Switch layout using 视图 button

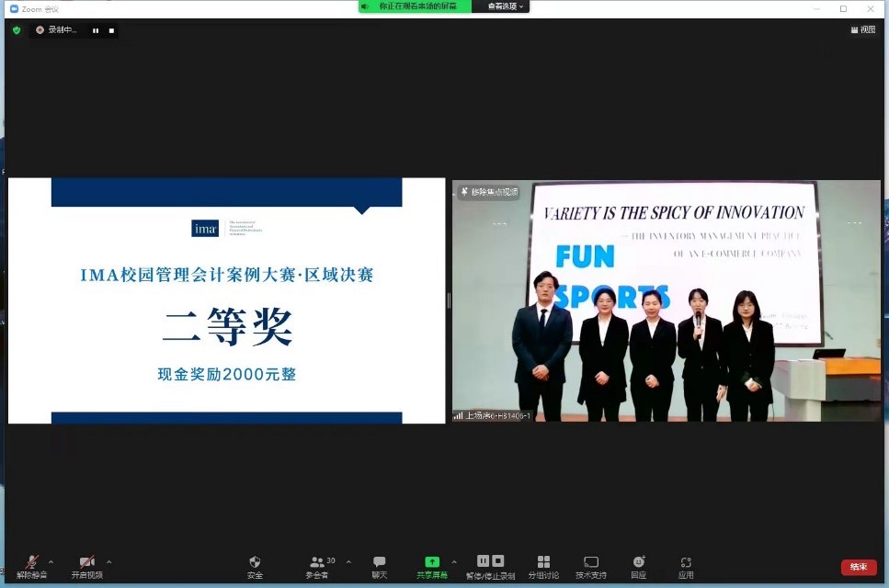[x=861, y=29]
